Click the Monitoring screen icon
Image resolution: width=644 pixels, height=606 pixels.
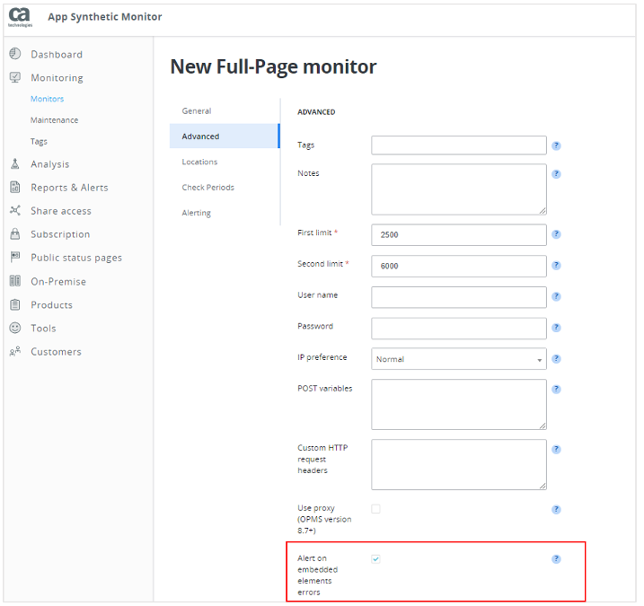coord(15,77)
